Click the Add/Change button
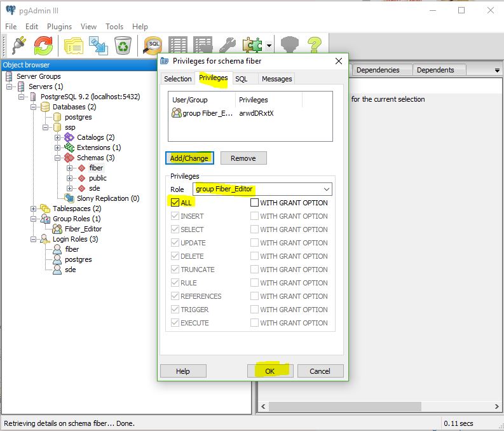This screenshot has height=431, width=504. click(x=189, y=158)
